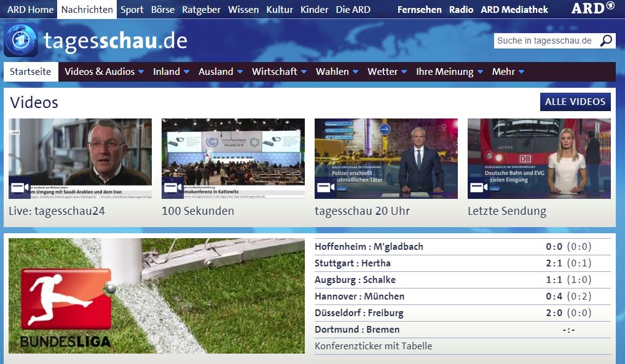Open the 100 Sekunden video thumbnail

coord(233,158)
